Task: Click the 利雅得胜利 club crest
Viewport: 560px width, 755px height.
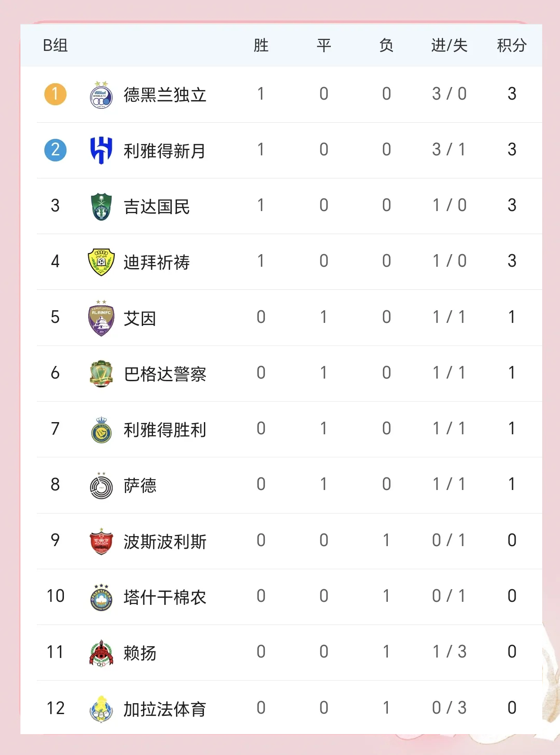Action: point(101,430)
